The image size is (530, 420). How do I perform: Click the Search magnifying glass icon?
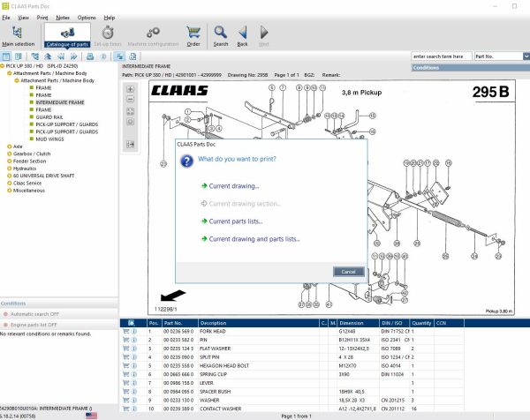pyautogui.click(x=220, y=36)
